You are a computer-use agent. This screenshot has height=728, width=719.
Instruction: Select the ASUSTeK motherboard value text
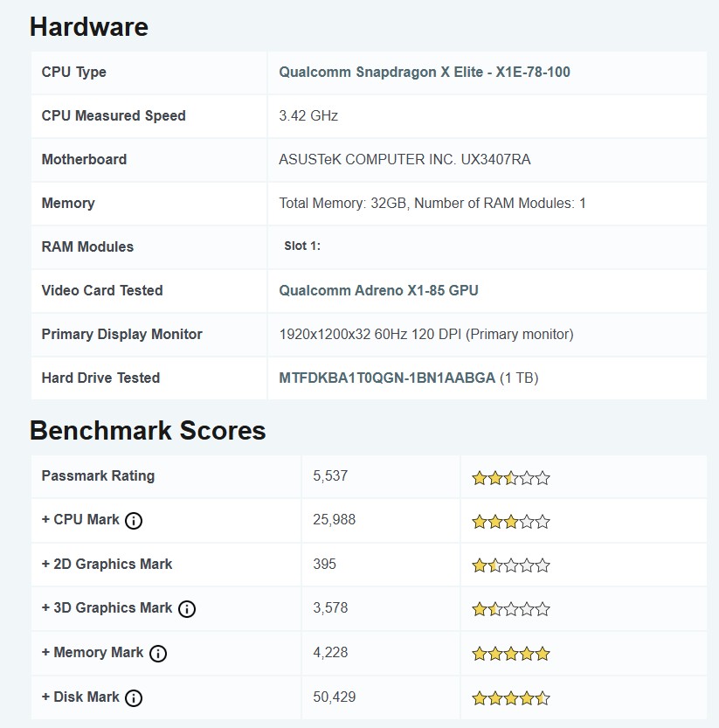click(x=404, y=160)
